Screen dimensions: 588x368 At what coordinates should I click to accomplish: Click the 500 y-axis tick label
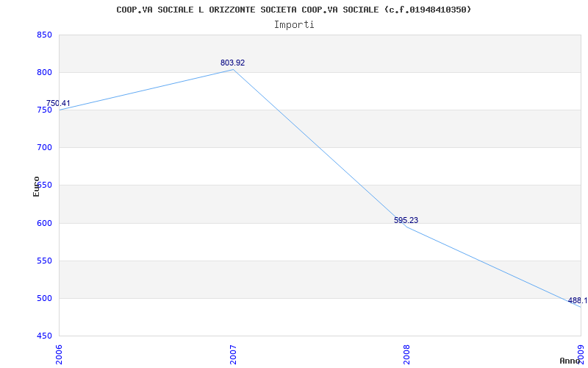click(x=44, y=299)
